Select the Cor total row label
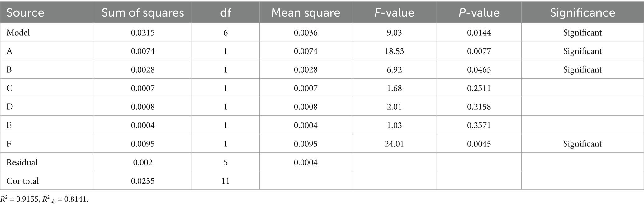Screen dimensions: 644x206 click(23, 181)
